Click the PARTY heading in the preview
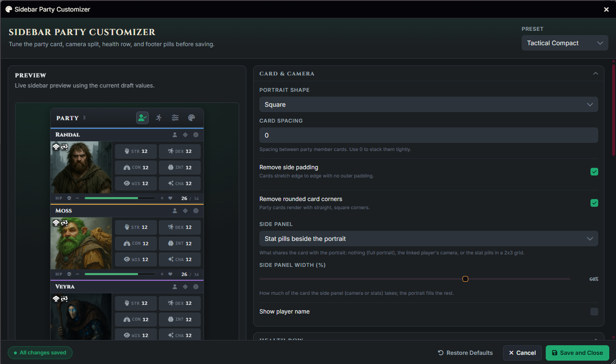This screenshot has width=616, height=364. pyautogui.click(x=67, y=118)
